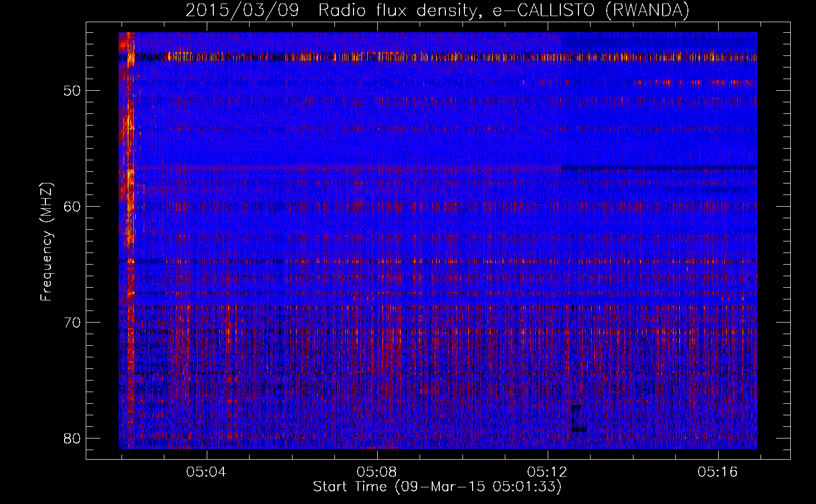Click the date "2015/03/09" in the title
This screenshot has width=816, height=504.
(x=243, y=11)
